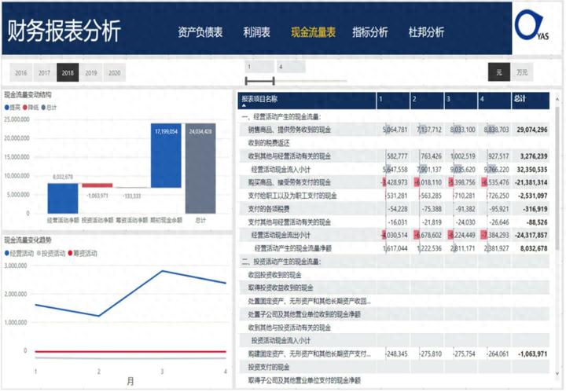Viewport: 566px width, 392px height.
Task: Select row 取得投资收益收到的现金
Action: (394, 288)
